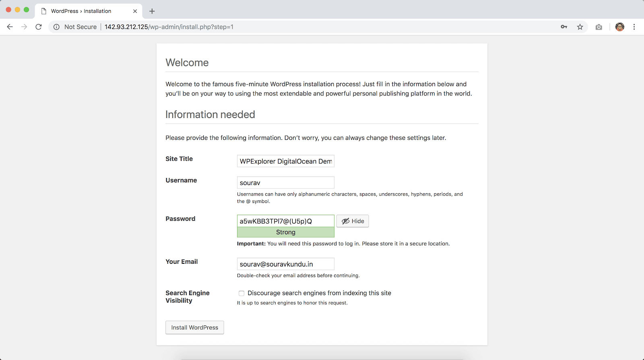Viewport: 644px width, 360px height.
Task: Bookmark this page with the star icon
Action: tap(580, 27)
